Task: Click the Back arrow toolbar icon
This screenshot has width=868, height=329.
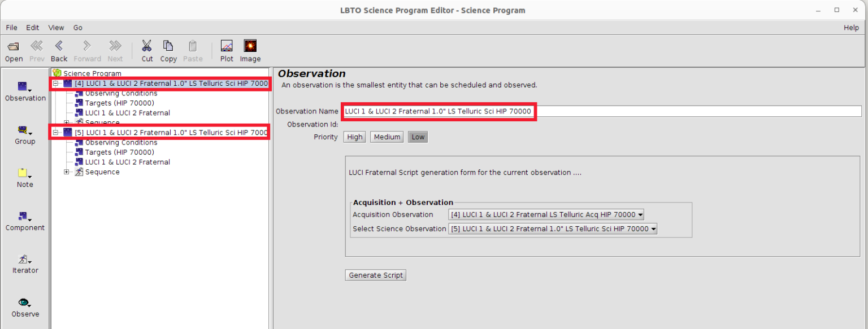Action: [59, 46]
